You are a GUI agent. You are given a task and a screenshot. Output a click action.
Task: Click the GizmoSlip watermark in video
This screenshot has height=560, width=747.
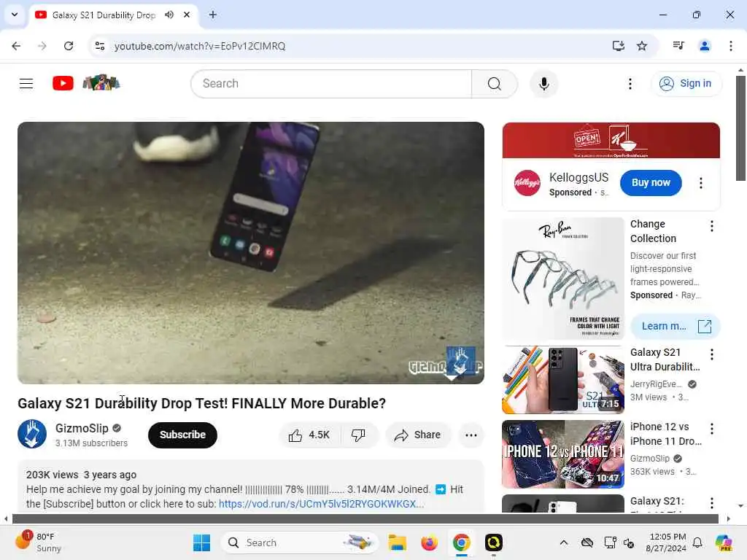pyautogui.click(x=446, y=365)
